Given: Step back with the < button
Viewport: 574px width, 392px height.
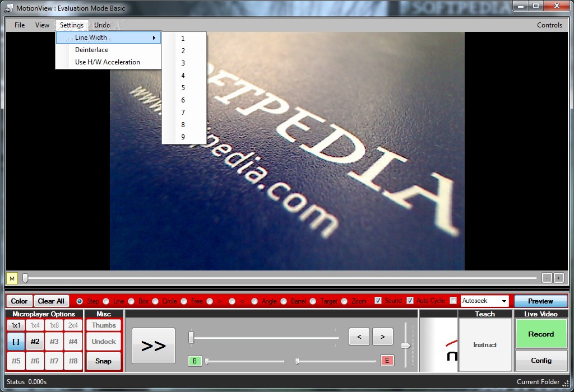Looking at the screenshot, I should (x=359, y=337).
